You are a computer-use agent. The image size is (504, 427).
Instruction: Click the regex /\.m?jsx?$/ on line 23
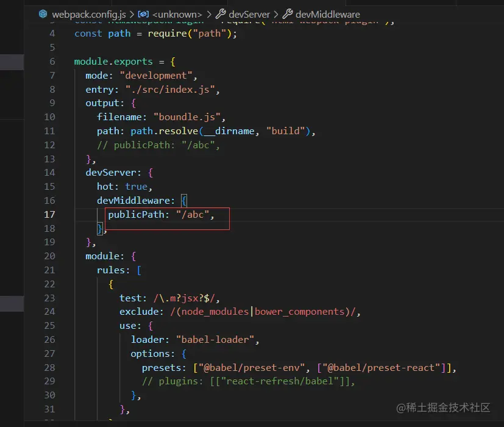coord(184,298)
